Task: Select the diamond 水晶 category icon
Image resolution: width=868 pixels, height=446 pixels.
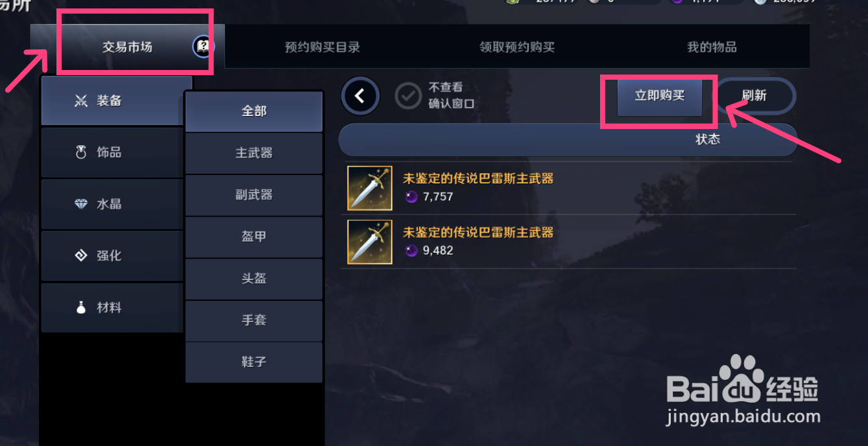Action: click(81, 204)
